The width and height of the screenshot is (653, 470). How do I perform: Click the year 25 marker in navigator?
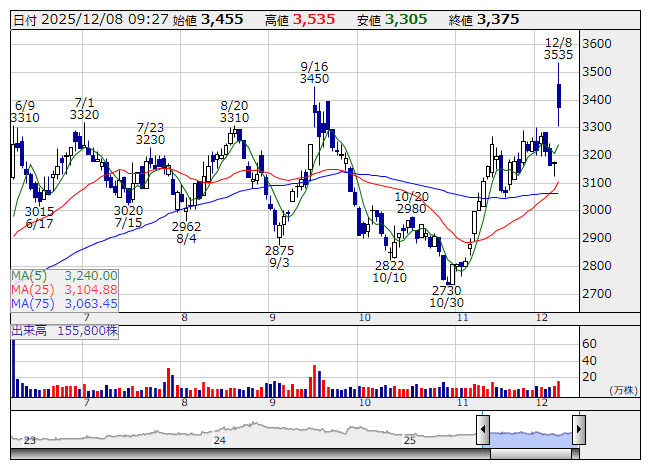[x=410, y=440]
